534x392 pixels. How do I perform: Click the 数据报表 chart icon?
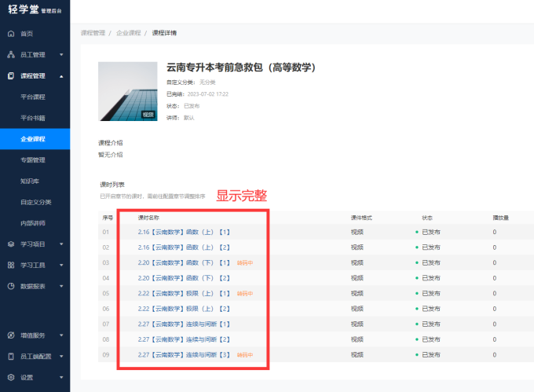tap(10, 287)
